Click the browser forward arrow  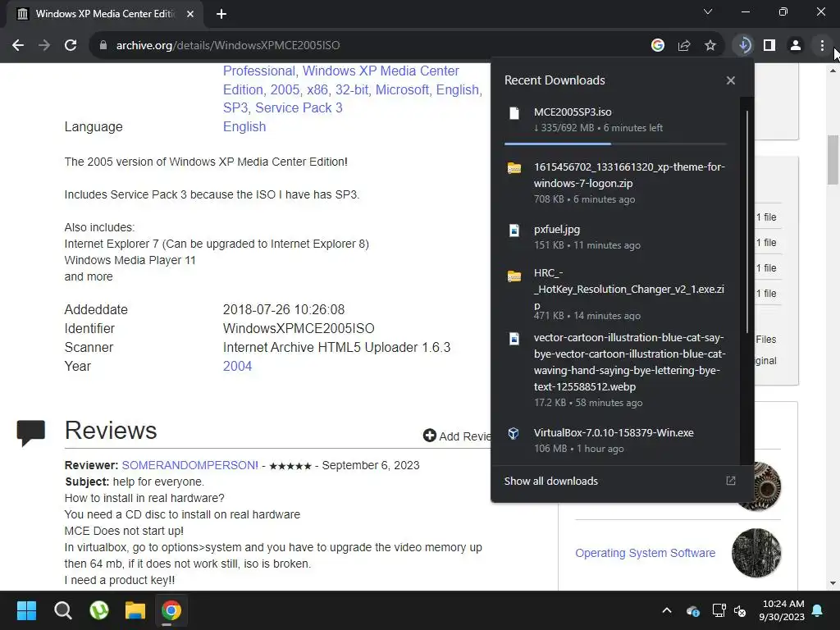(x=44, y=46)
